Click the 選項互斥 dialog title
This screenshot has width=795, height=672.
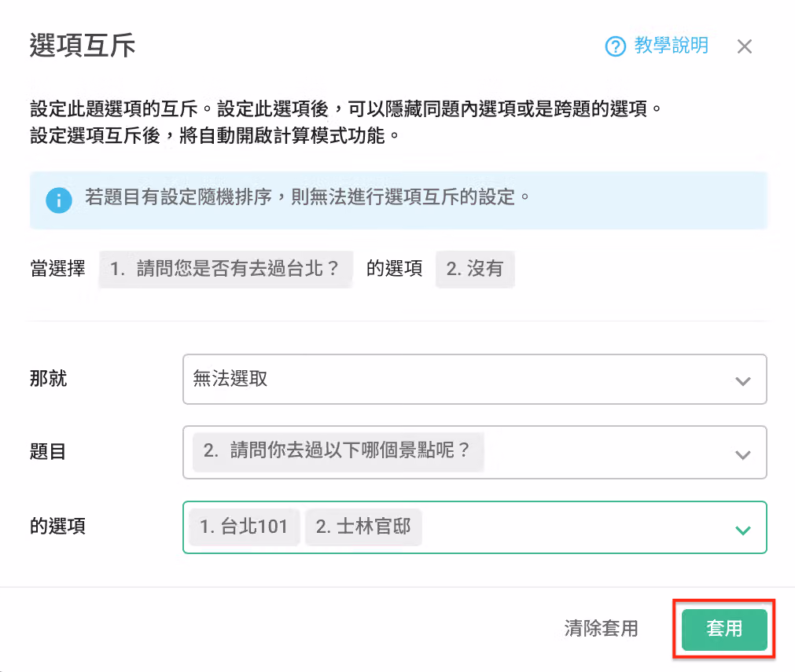pyautogui.click(x=82, y=45)
